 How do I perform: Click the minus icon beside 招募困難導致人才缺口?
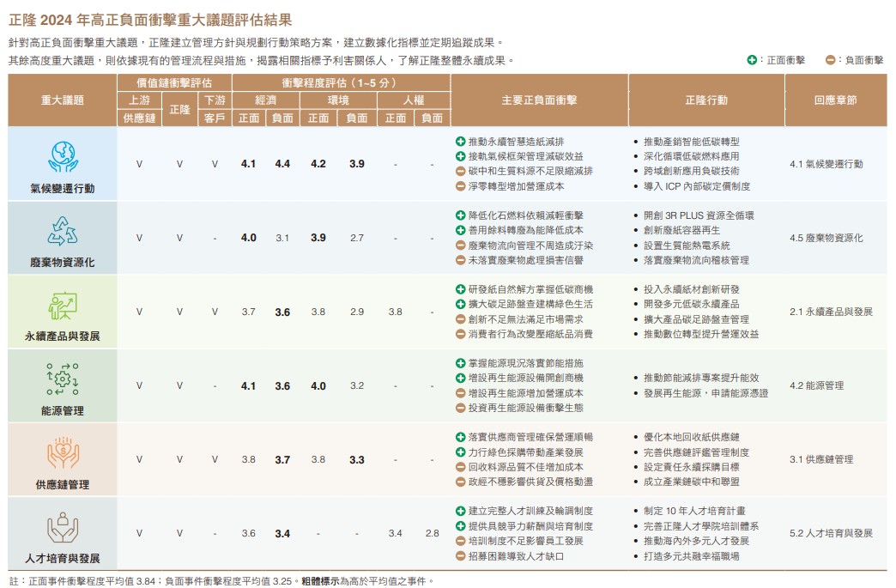click(461, 556)
